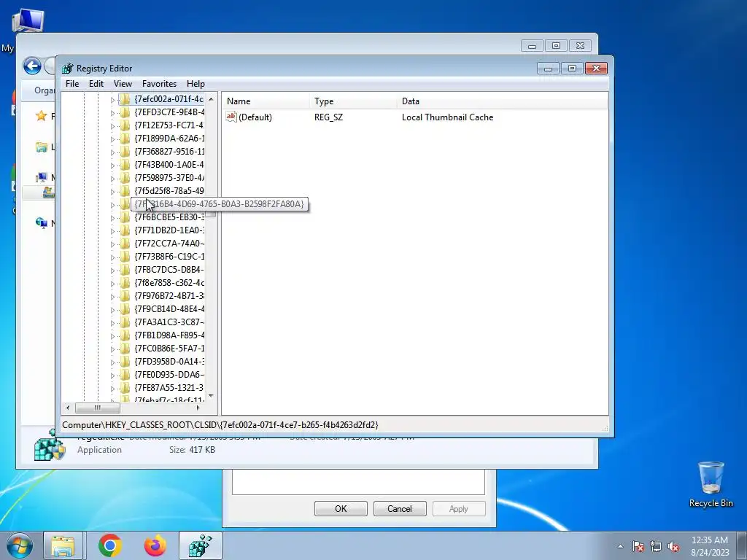Open the Windows Start menu
This screenshot has height=560, width=747.
click(19, 545)
